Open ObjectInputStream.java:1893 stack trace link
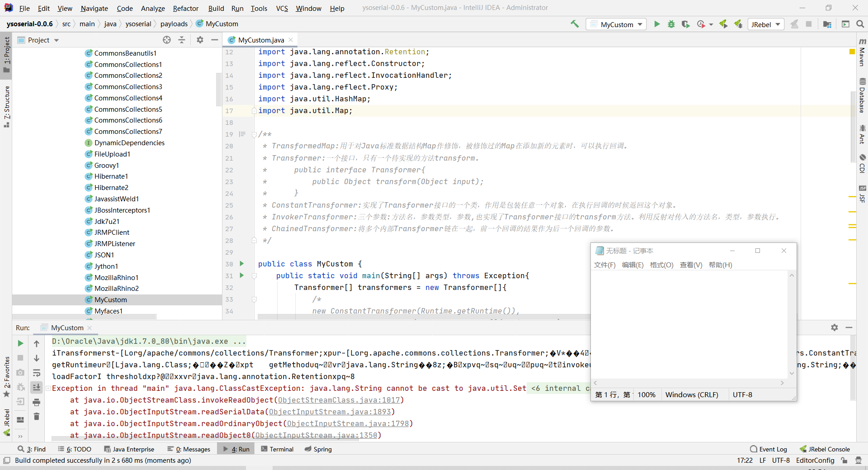The width and height of the screenshot is (868, 470). (330, 412)
